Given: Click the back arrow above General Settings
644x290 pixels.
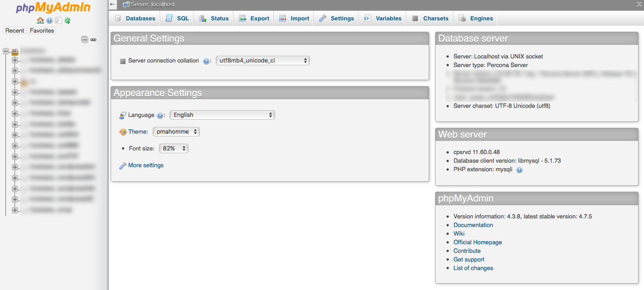Looking at the screenshot, I should [x=113, y=5].
